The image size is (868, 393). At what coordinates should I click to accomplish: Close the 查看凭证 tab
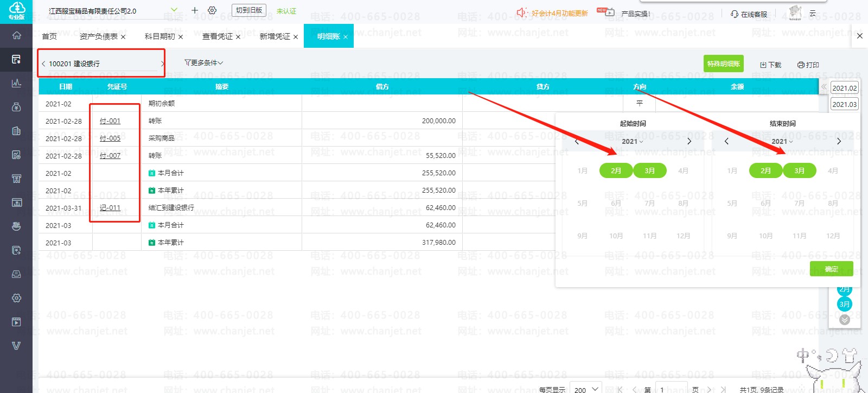pyautogui.click(x=238, y=37)
